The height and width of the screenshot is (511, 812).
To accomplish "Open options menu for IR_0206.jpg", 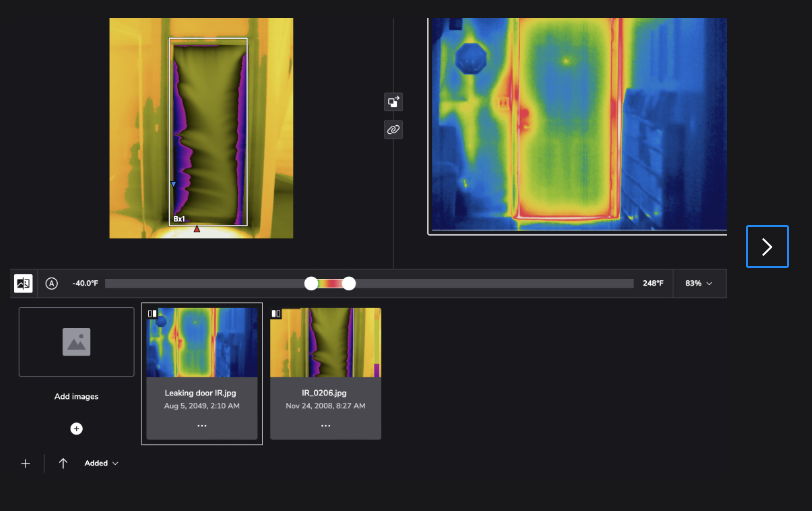I will (325, 425).
